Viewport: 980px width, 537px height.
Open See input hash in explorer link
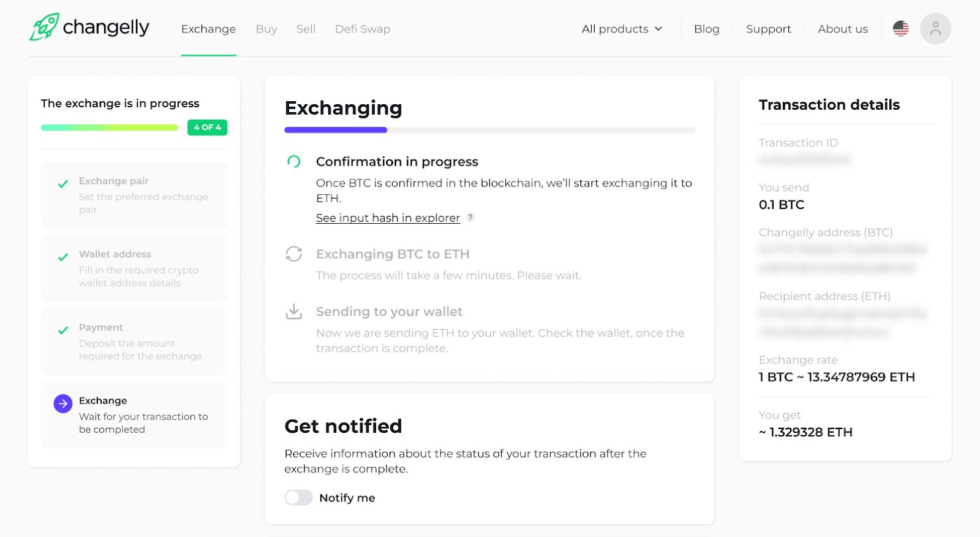[388, 218]
